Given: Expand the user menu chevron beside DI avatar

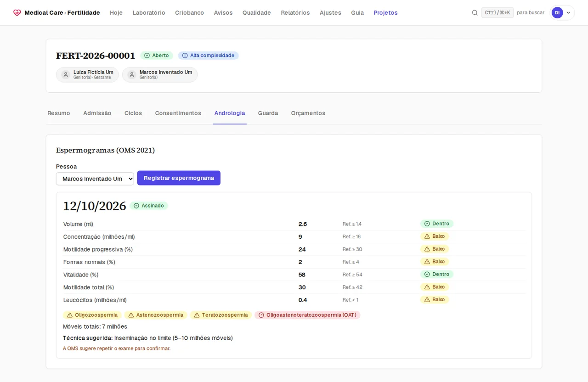Looking at the screenshot, I should 568,13.
